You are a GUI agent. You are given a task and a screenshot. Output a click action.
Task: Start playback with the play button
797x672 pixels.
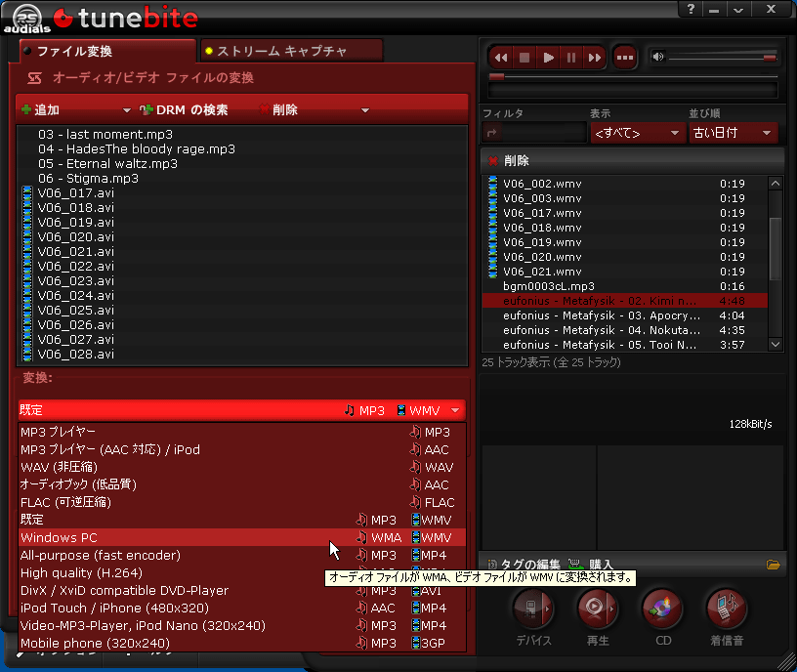548,58
